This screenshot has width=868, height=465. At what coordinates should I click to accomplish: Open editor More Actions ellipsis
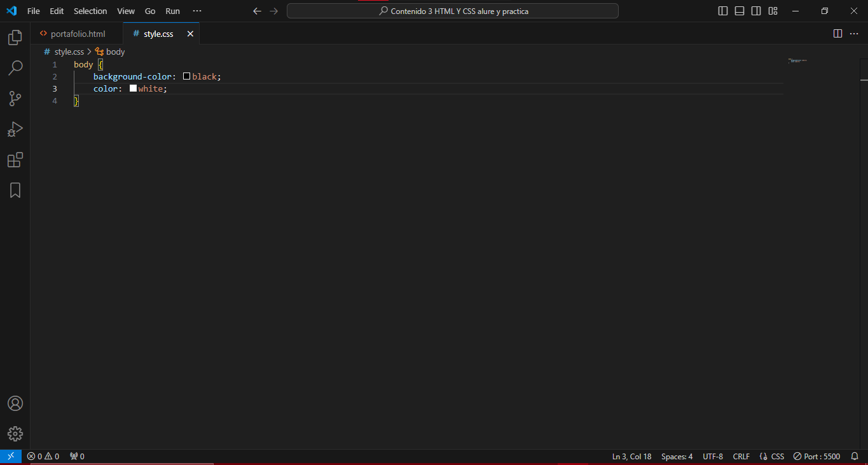[854, 34]
